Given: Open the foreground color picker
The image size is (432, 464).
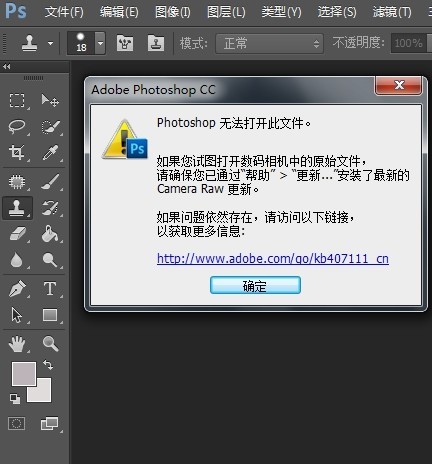Looking at the screenshot, I should [x=24, y=374].
